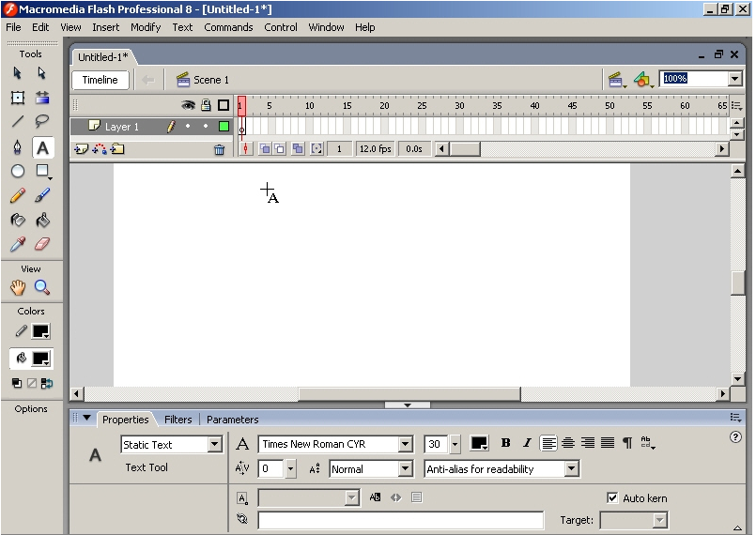Select the Pen tool
756x535 pixels.
tap(18, 147)
